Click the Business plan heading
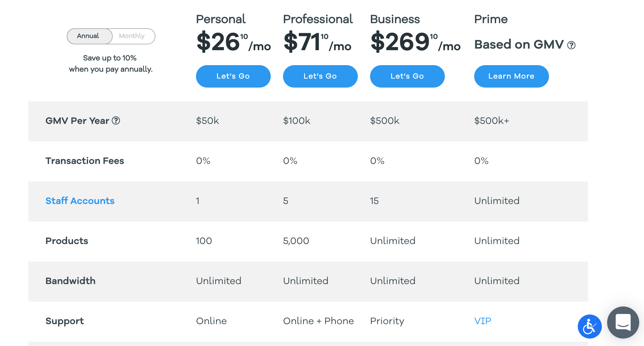Image resolution: width=644 pixels, height=346 pixels. [395, 19]
